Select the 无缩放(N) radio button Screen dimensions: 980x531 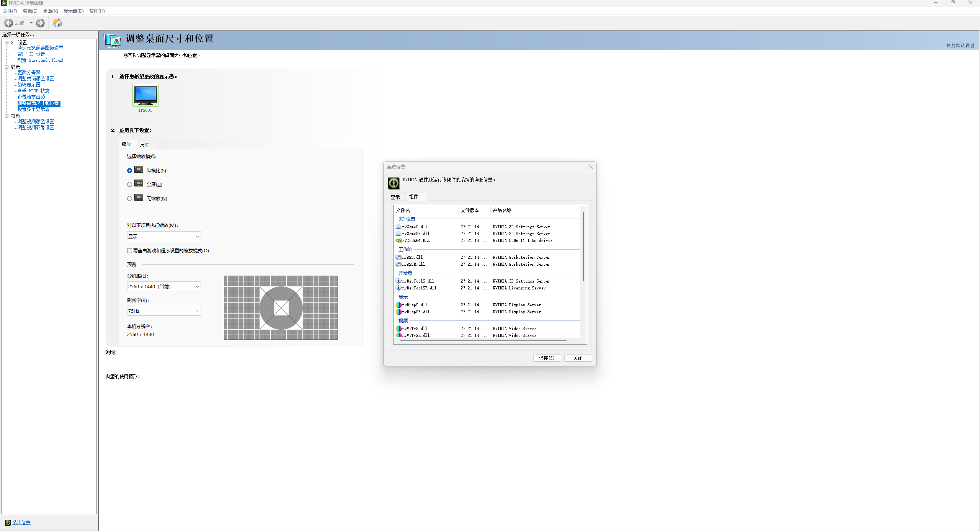click(x=129, y=198)
